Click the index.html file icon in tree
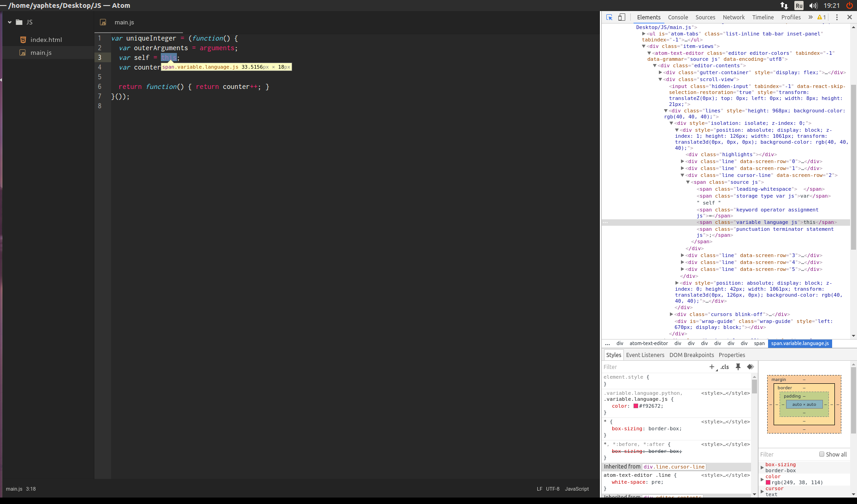This screenshot has height=504, width=857. [x=23, y=40]
